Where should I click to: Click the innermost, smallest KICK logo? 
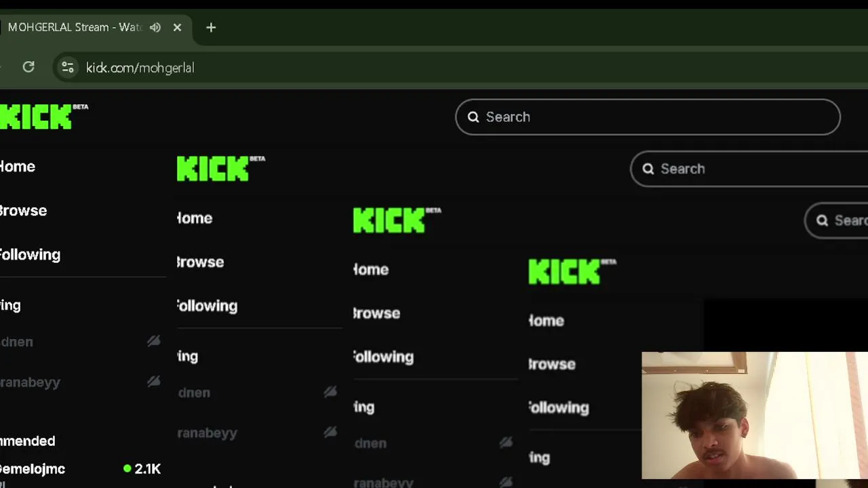572,271
